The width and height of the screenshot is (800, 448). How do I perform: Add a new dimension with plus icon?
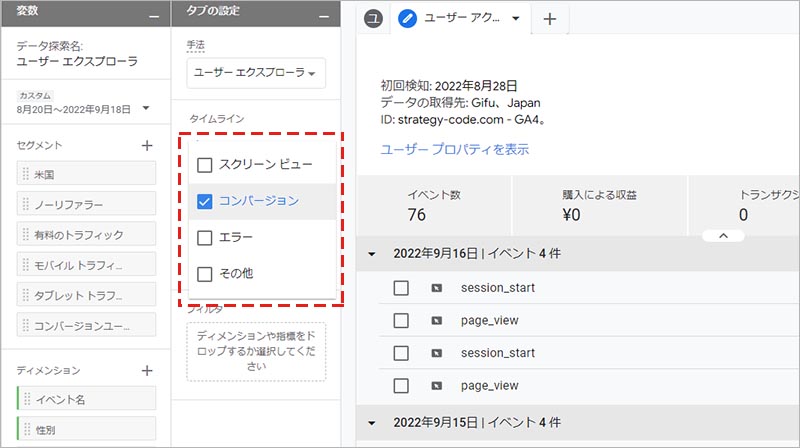(x=147, y=370)
